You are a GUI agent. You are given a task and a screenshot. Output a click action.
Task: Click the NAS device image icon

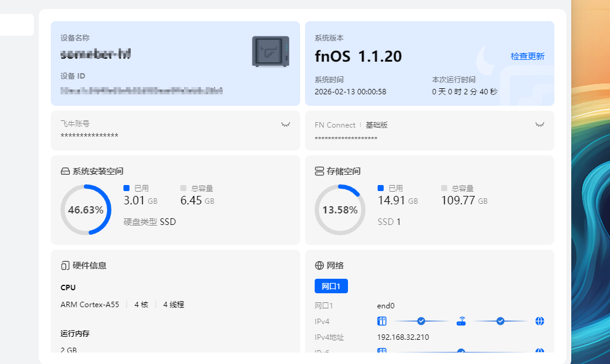[x=271, y=51]
